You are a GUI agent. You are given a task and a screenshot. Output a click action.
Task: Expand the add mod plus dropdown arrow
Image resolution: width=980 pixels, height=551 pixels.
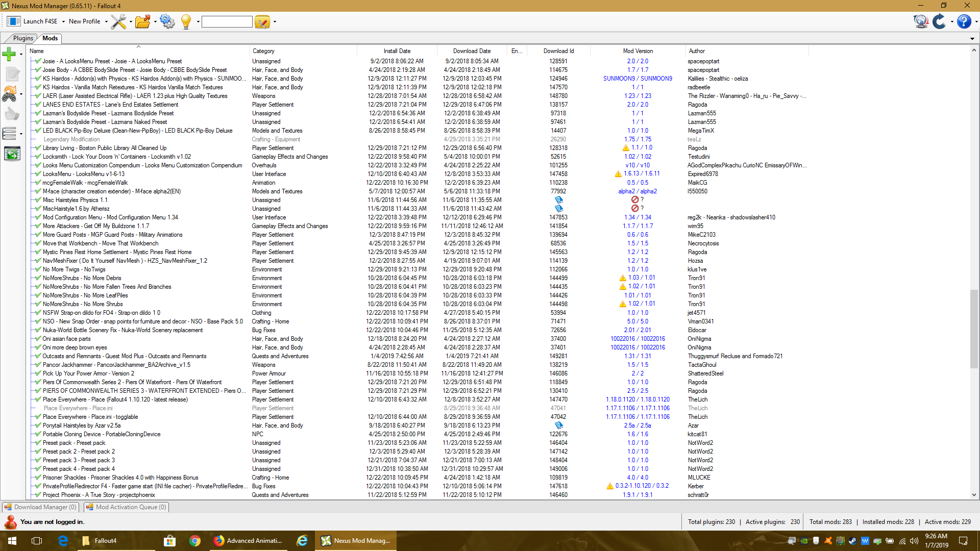tap(21, 54)
